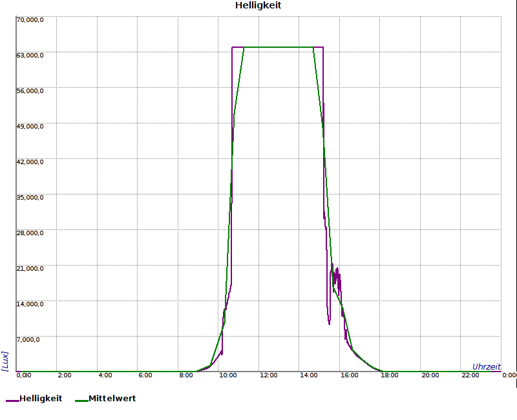Click the 4:00 time axis label

pos(105,375)
